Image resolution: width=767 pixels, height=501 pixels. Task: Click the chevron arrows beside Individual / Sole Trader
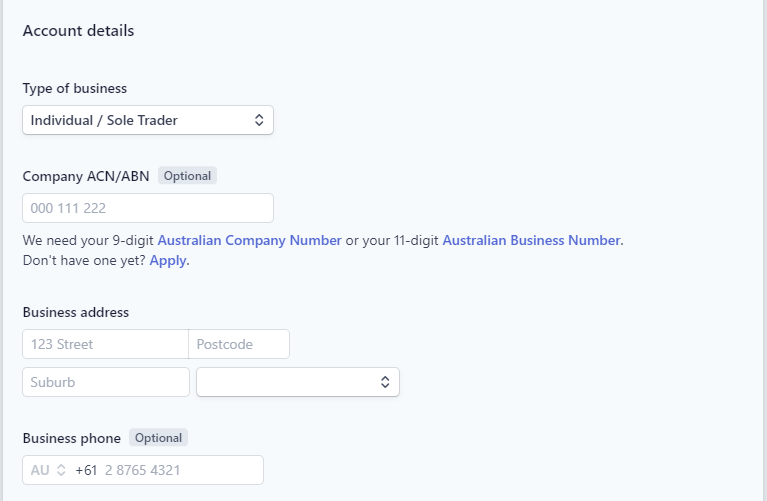(x=259, y=120)
